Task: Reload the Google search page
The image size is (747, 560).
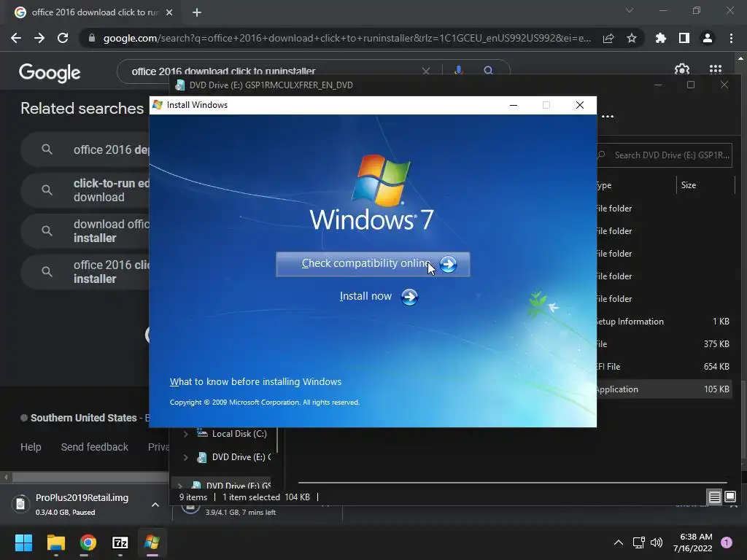Action: [63, 38]
